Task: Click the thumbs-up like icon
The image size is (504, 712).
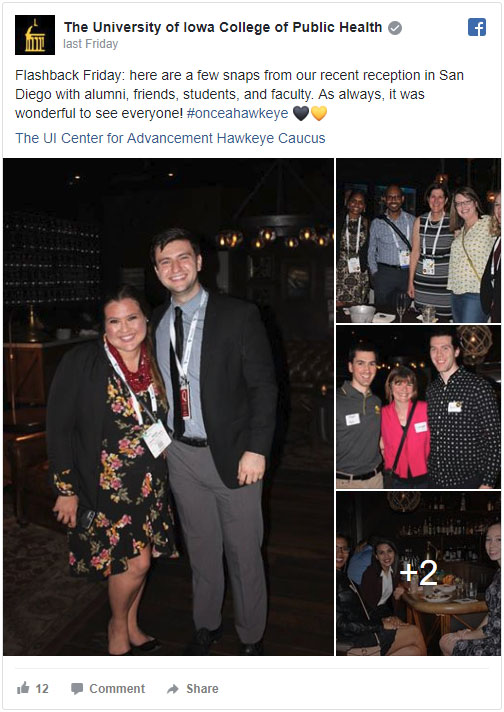Action: pos(23,688)
